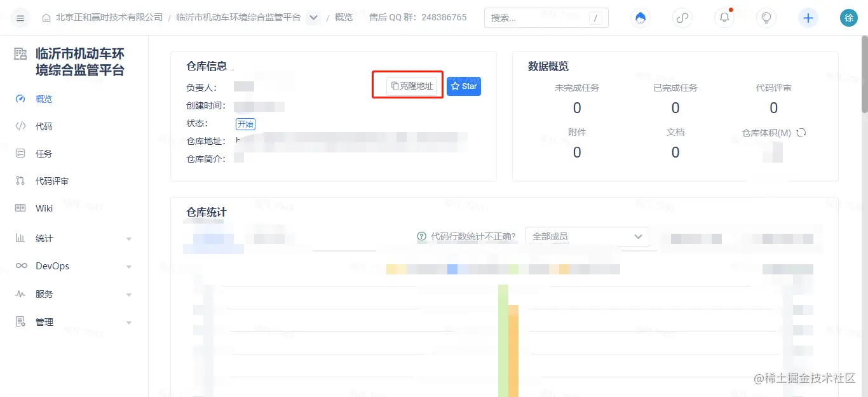Click the blue plus create button

click(808, 18)
